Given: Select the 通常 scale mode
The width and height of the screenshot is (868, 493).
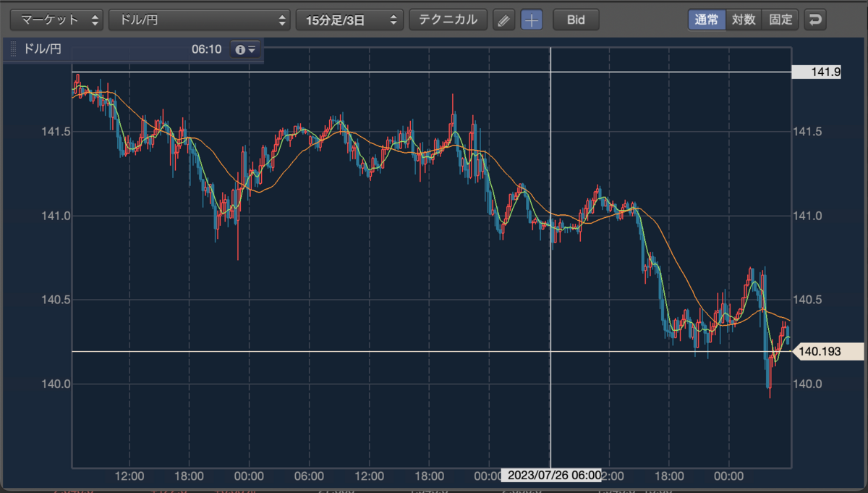Looking at the screenshot, I should click(x=706, y=20).
